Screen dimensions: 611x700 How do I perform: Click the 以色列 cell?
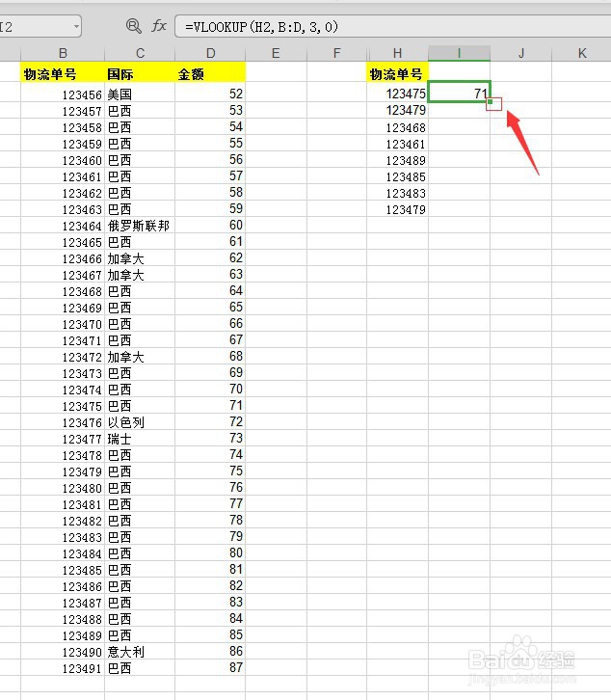tap(140, 422)
